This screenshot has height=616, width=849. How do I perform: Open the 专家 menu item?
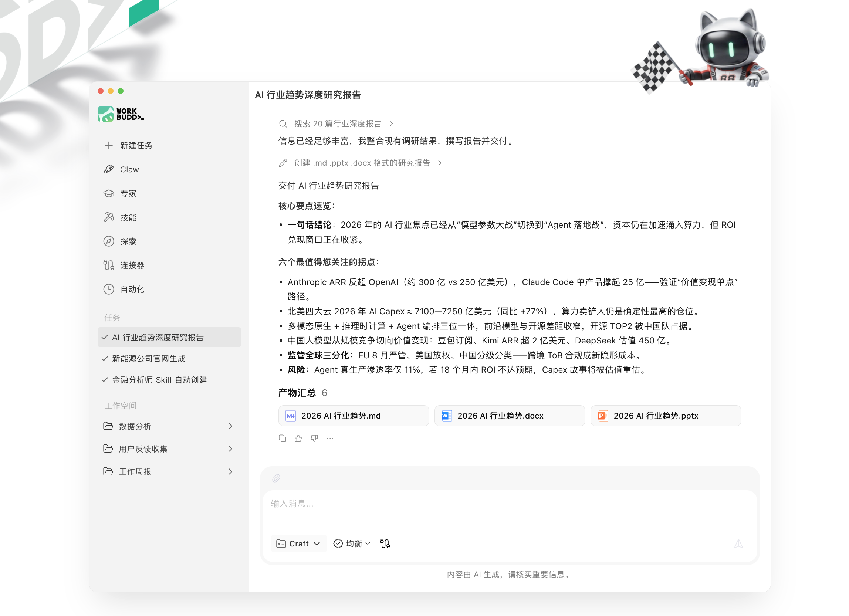click(169, 193)
